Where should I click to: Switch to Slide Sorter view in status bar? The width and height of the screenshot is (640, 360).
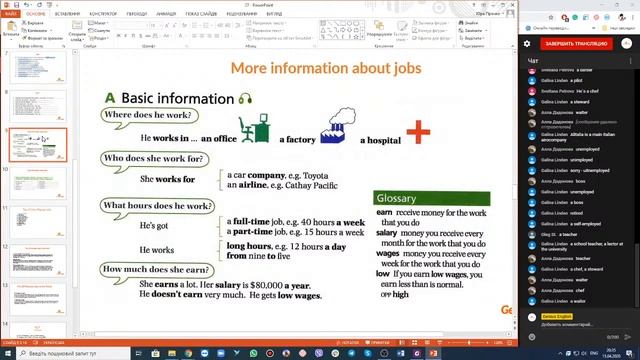coord(414,343)
